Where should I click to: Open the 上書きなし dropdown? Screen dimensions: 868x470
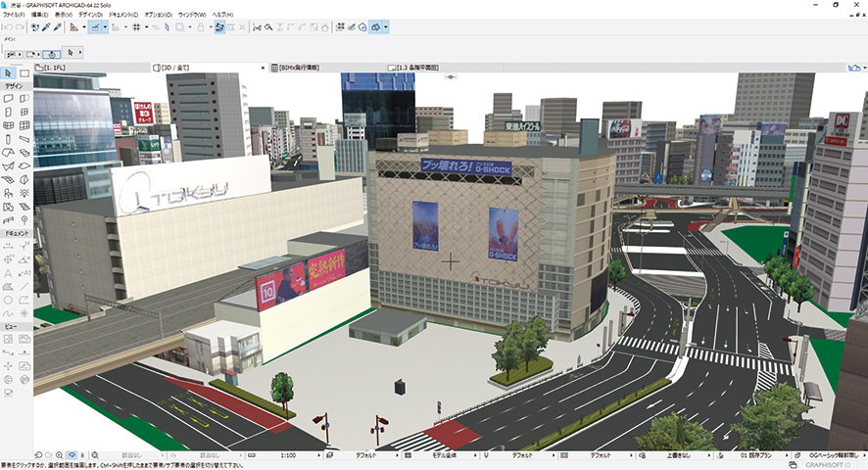point(678,455)
